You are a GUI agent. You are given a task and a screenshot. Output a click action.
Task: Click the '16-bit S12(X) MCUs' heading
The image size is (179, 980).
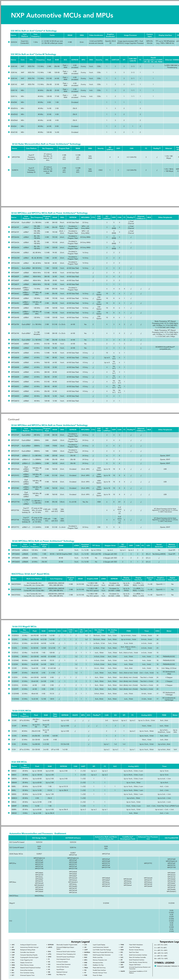(x=22, y=711)
